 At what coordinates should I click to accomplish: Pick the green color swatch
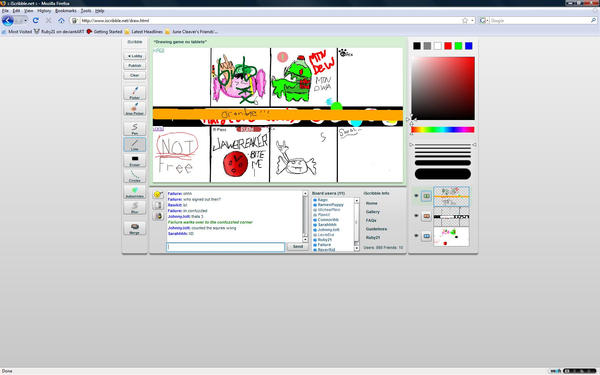[x=458, y=46]
